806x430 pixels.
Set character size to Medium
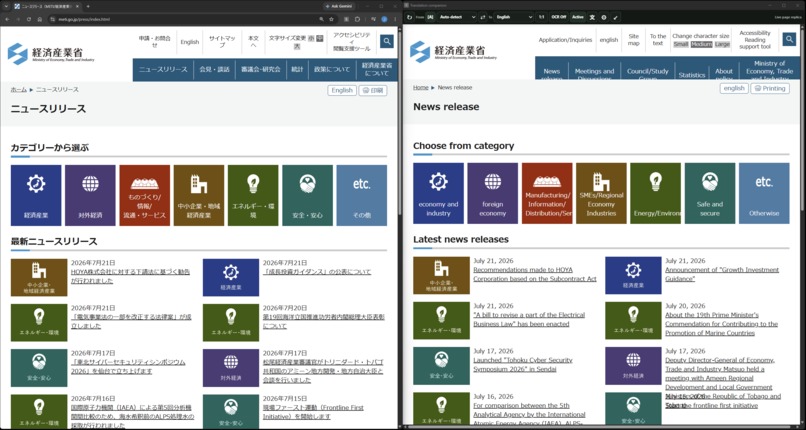click(702, 44)
